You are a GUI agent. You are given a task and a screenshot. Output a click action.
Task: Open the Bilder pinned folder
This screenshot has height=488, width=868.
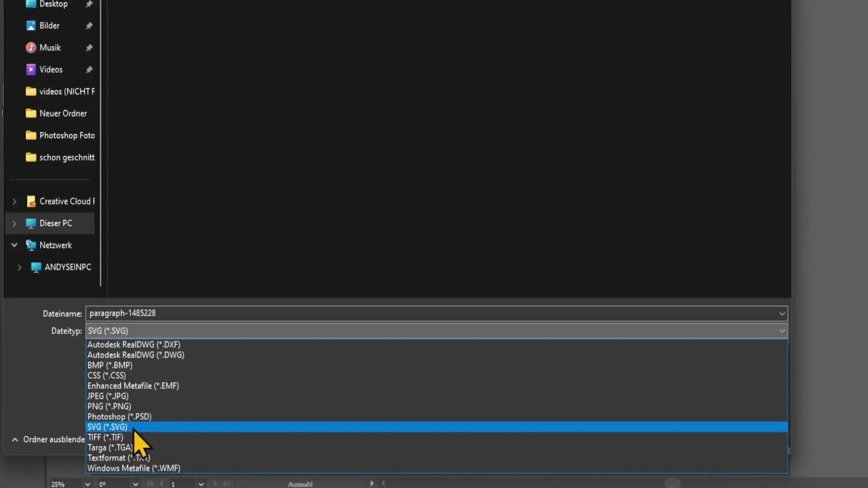point(49,24)
